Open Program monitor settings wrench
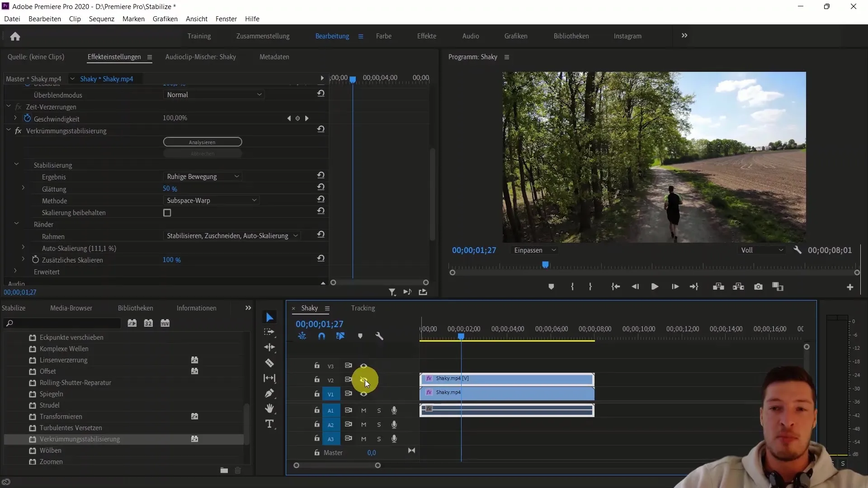 coord(797,250)
